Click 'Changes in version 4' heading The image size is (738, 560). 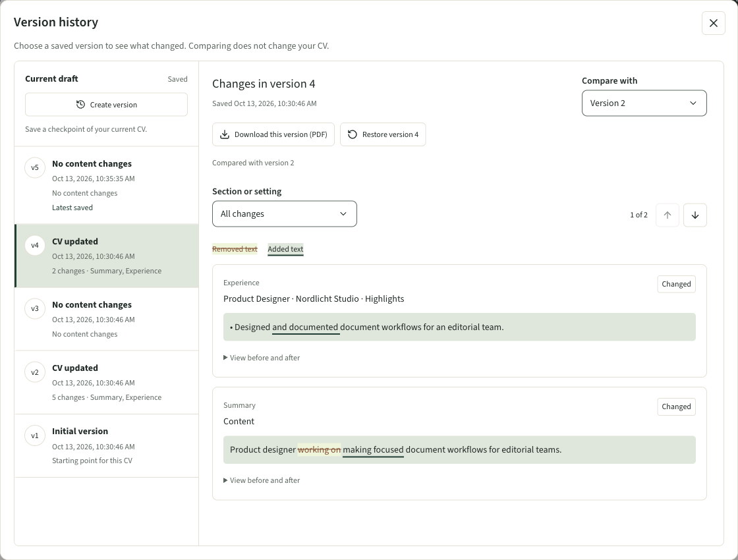click(x=264, y=84)
